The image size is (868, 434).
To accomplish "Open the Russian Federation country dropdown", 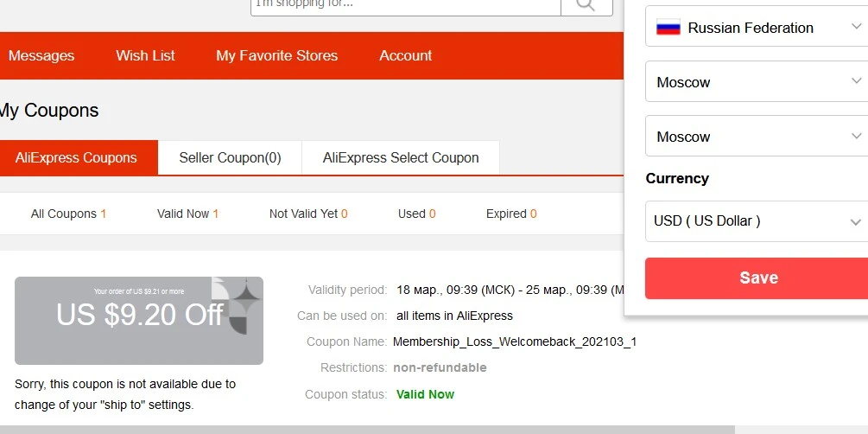I will pos(757,27).
